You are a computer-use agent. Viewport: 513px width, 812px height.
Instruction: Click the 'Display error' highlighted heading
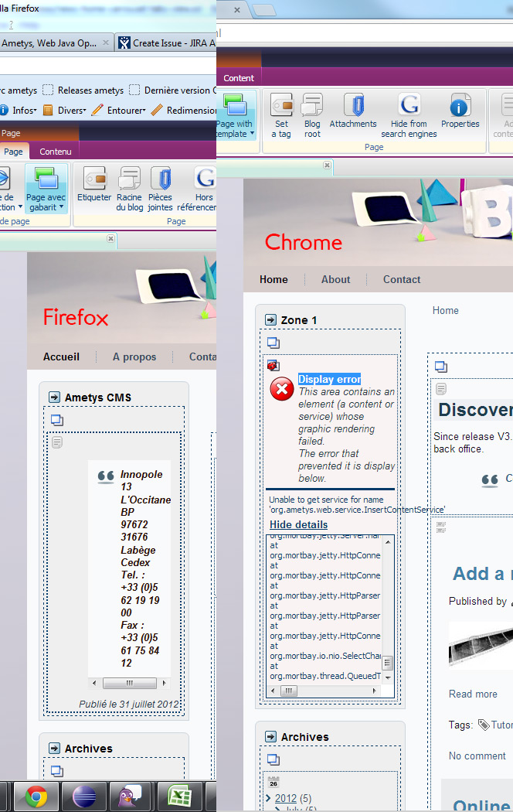pyautogui.click(x=329, y=379)
